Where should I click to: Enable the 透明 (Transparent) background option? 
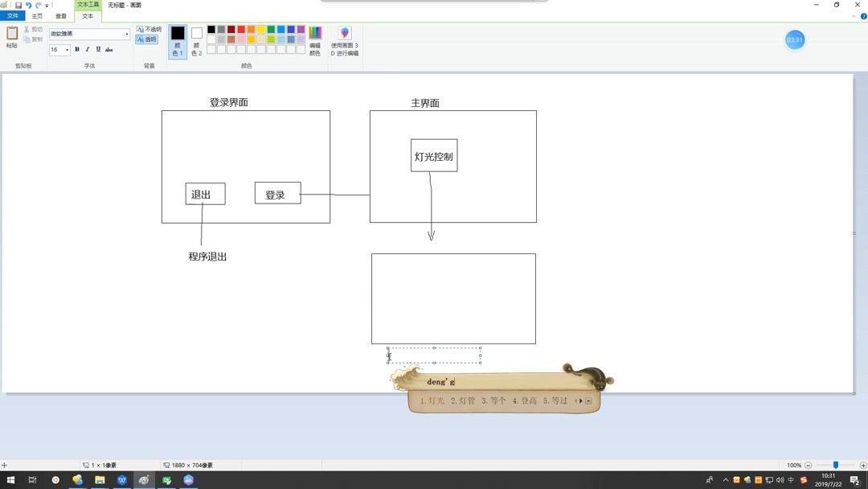[147, 39]
